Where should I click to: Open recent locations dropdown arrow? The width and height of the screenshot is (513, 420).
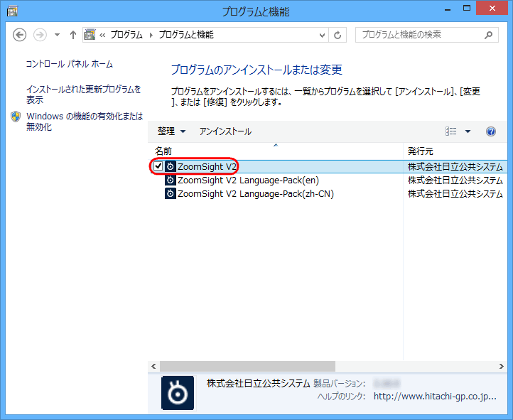[x=57, y=35]
